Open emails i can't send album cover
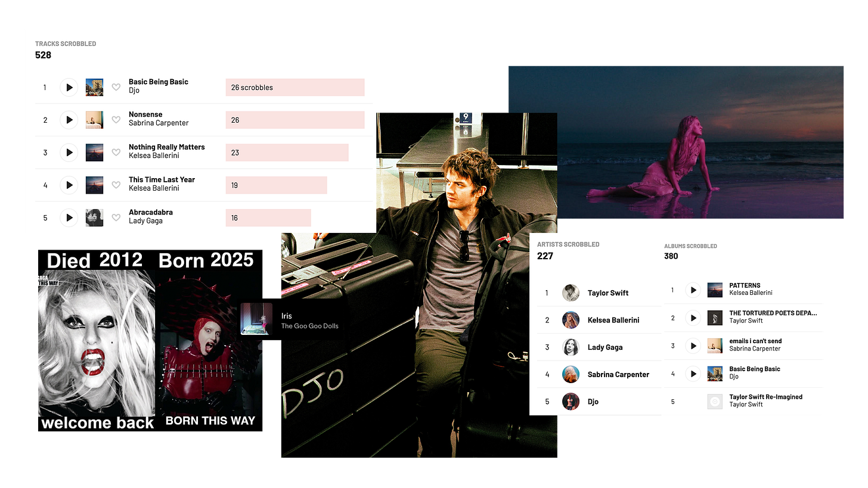 (715, 346)
